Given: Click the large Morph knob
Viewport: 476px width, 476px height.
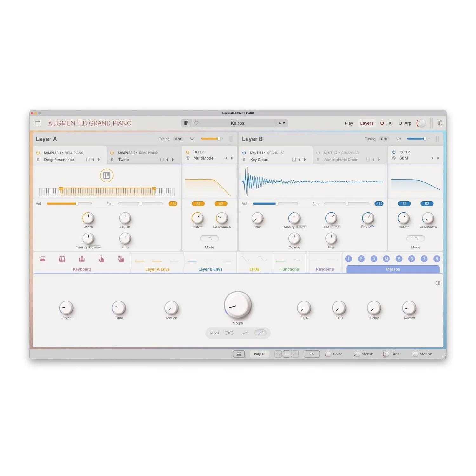Looking at the screenshot, I should pos(238,305).
